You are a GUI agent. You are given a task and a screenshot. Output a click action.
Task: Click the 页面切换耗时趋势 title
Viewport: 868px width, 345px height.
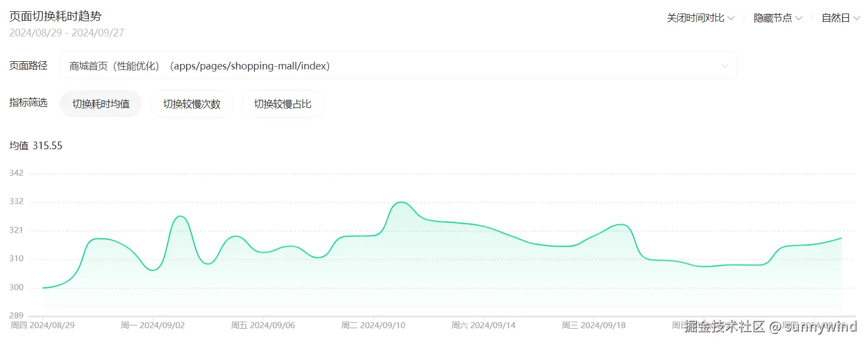pos(55,16)
